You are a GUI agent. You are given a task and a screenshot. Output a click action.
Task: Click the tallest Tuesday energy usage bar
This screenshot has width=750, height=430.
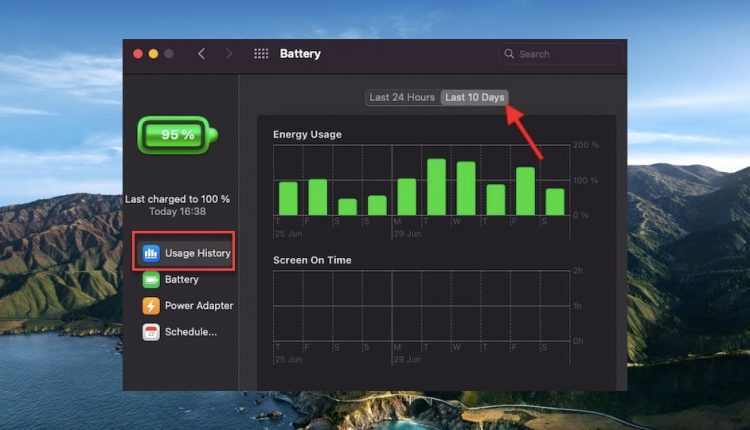click(437, 187)
